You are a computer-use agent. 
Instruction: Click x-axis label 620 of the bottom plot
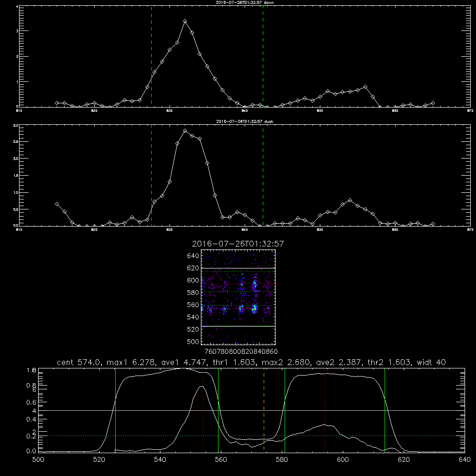pos(404,460)
